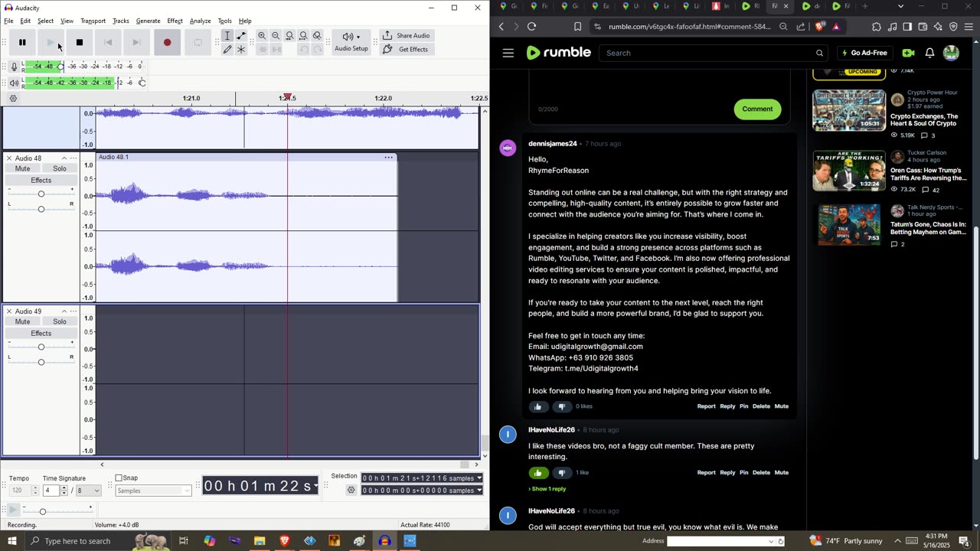Enable the Snap checkbox
The height and width of the screenshot is (551, 980).
(x=119, y=478)
